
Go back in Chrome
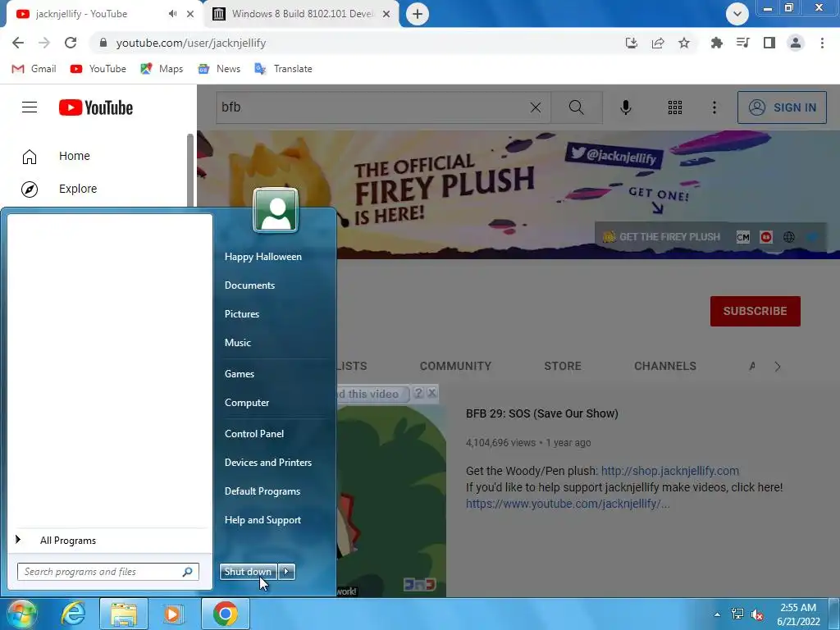coord(18,43)
